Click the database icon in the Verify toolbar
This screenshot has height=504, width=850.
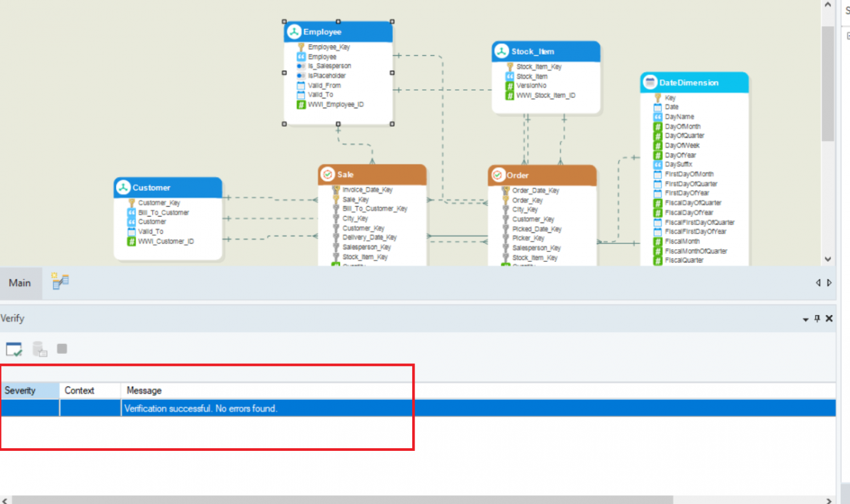[x=39, y=348]
